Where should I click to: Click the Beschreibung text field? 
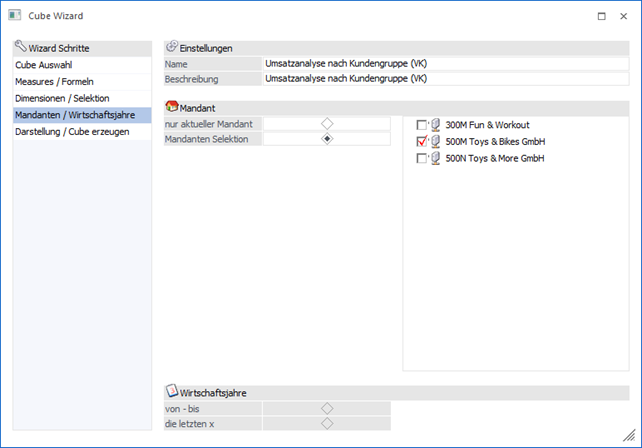click(x=444, y=78)
